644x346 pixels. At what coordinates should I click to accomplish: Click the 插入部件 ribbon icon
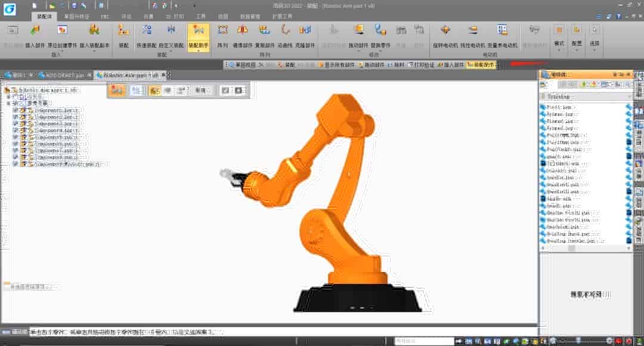35,30
